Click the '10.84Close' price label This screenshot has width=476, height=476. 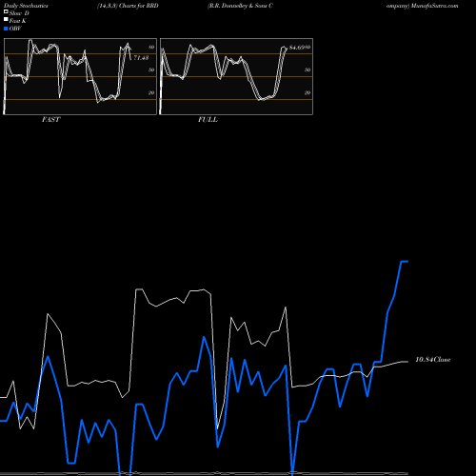pos(433,360)
